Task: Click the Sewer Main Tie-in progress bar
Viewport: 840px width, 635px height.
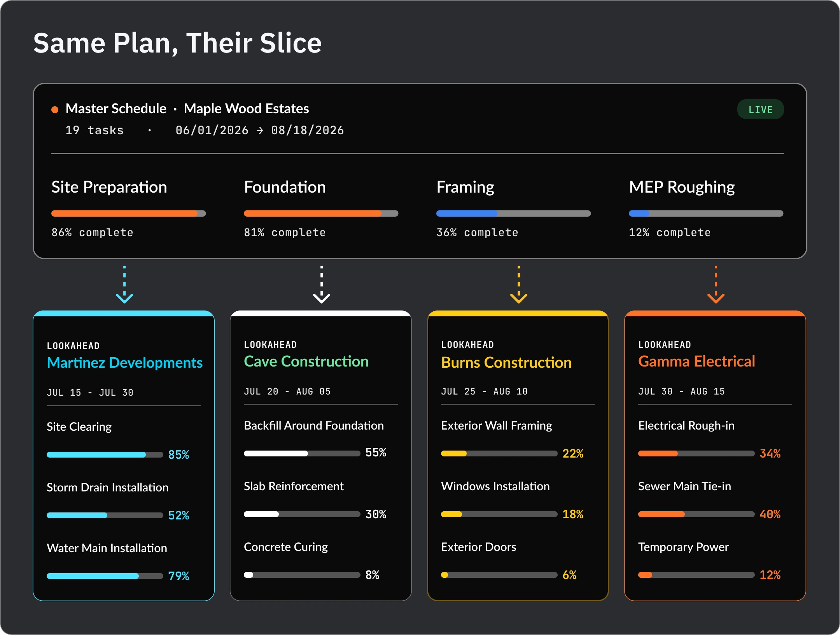Action: pos(696,514)
